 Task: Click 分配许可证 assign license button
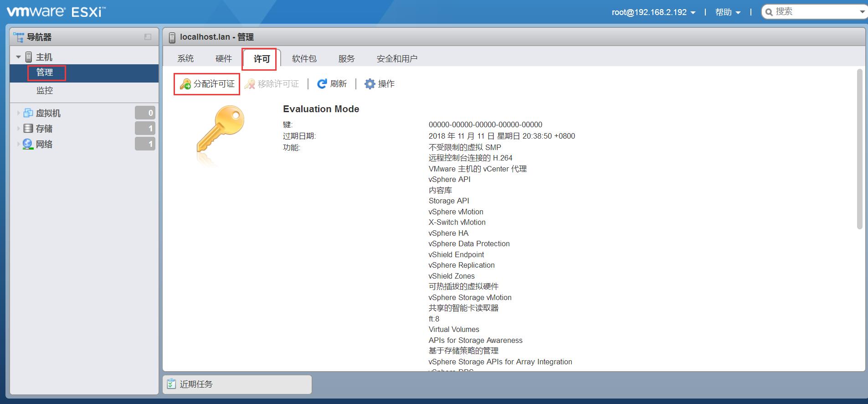(x=207, y=84)
